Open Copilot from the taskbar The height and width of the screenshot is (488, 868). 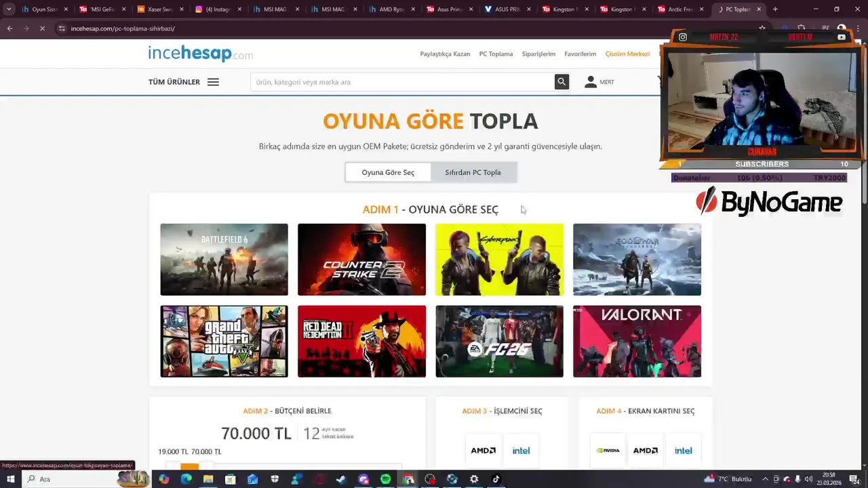pyautogui.click(x=163, y=479)
